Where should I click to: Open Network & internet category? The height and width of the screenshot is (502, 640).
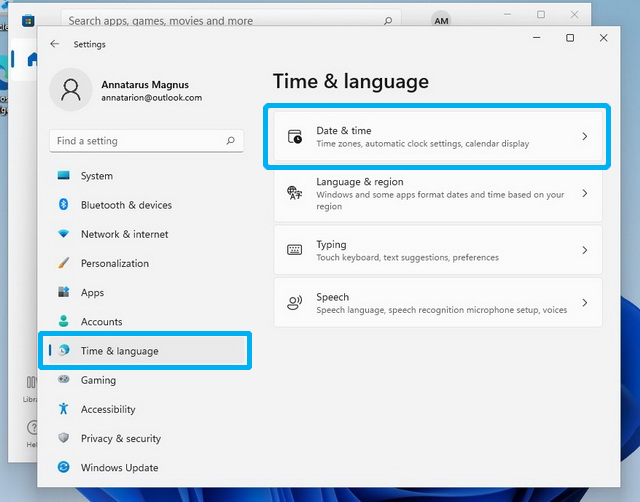[147, 234]
